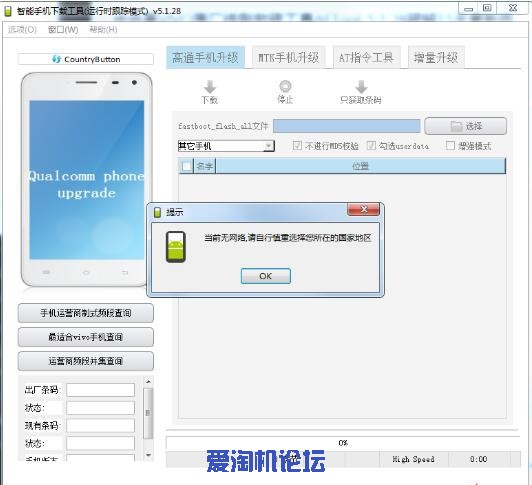Toggle the 不进行MD5校验 checkbox
The height and width of the screenshot is (485, 532).
click(297, 146)
